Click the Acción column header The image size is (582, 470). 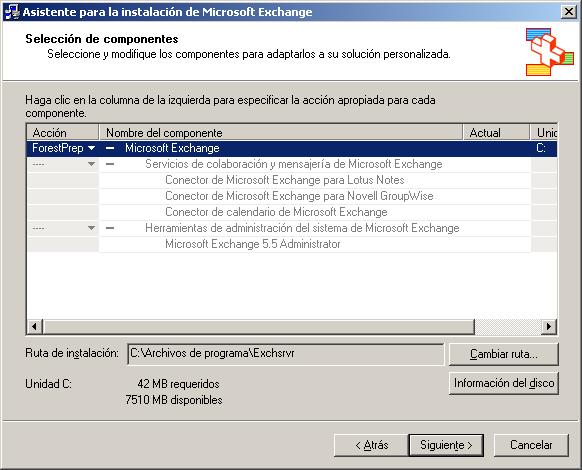62,133
